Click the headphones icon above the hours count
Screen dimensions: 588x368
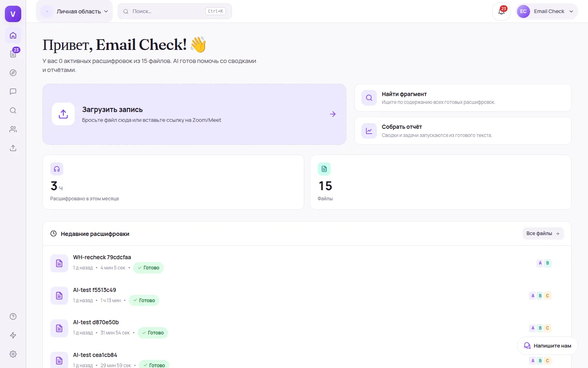click(x=57, y=169)
